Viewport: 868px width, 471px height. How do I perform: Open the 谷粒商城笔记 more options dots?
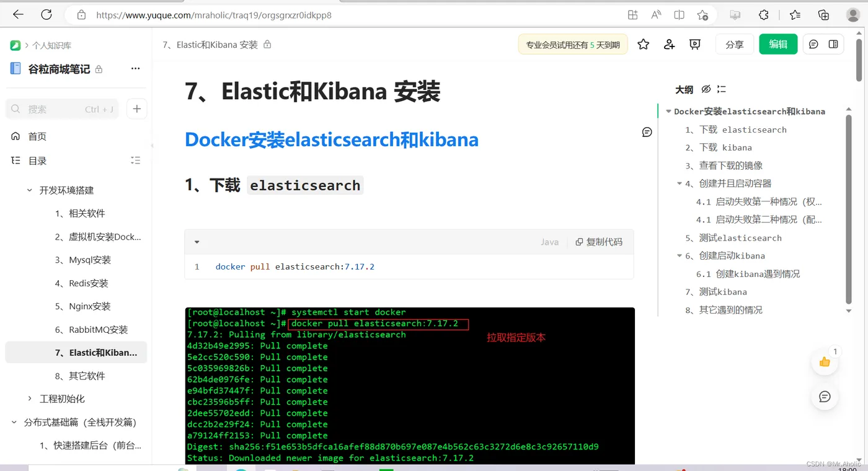[135, 69]
